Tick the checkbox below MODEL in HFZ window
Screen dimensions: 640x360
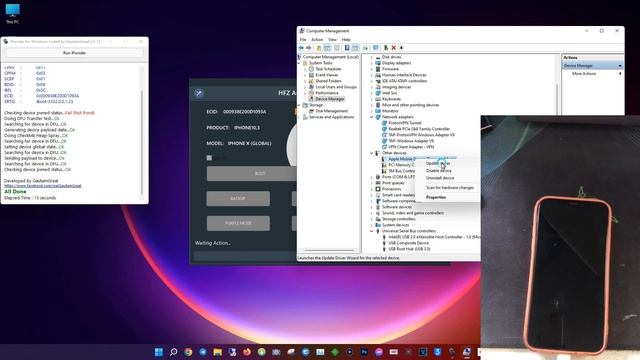[209, 158]
